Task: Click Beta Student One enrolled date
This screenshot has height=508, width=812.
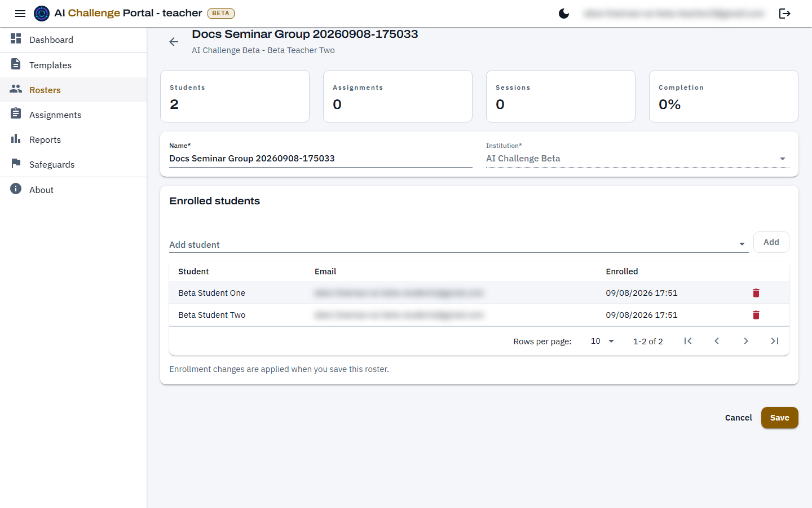Action: click(642, 293)
